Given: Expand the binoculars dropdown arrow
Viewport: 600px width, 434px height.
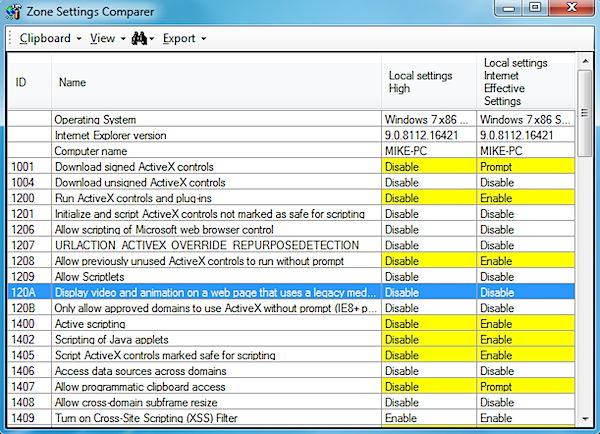Looking at the screenshot, I should (x=152, y=39).
